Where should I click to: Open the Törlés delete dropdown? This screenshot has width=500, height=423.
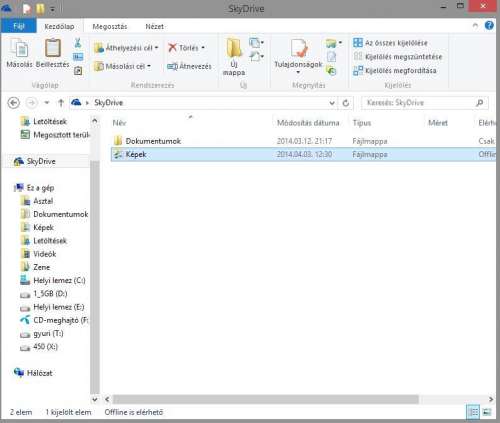186,48
